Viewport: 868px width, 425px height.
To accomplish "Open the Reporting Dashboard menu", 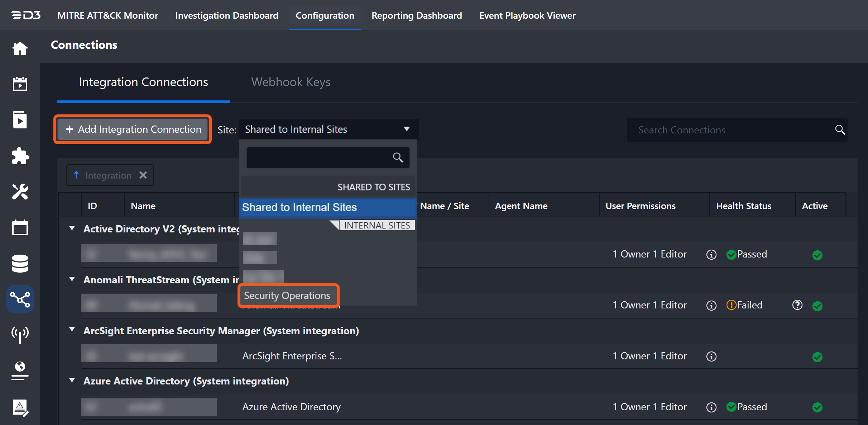I will point(417,15).
